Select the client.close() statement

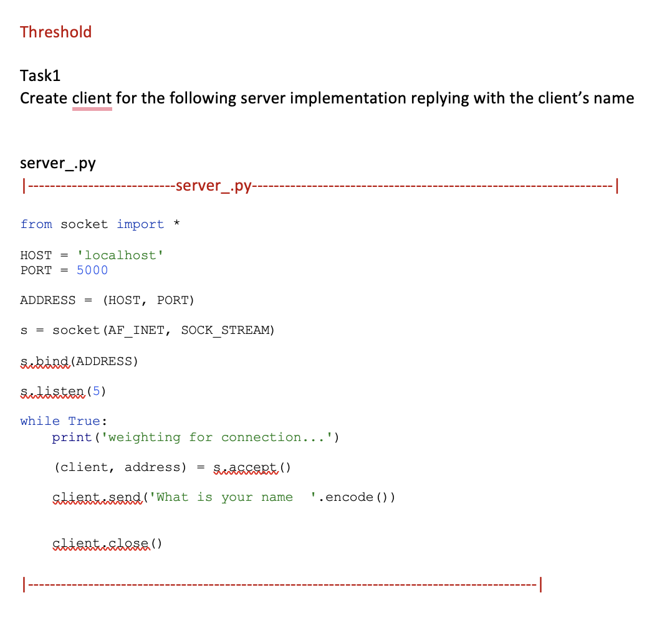[x=106, y=543]
